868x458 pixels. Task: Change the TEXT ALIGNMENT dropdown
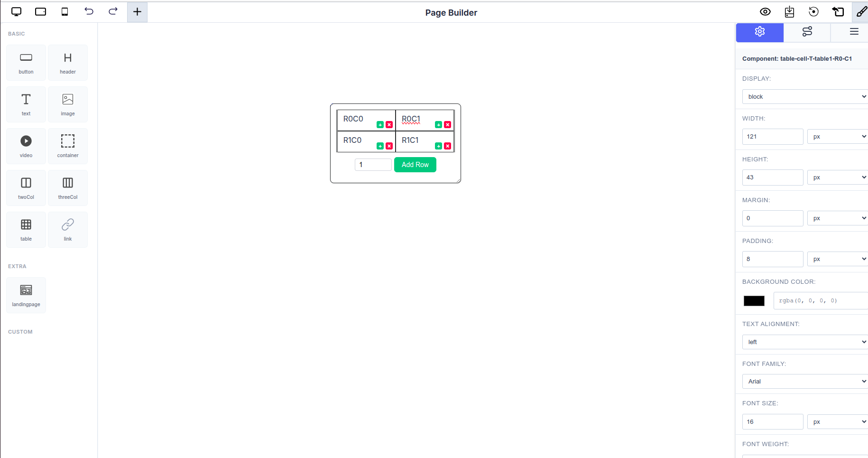click(x=804, y=342)
